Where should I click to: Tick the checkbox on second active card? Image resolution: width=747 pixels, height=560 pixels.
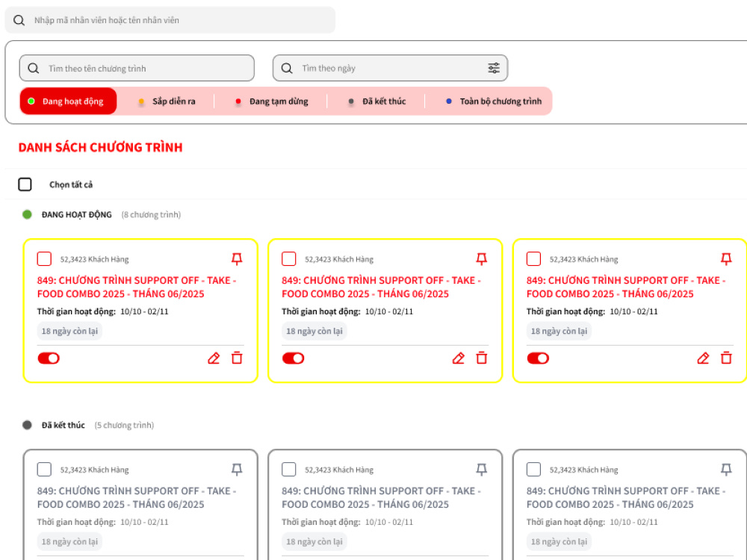click(x=288, y=258)
